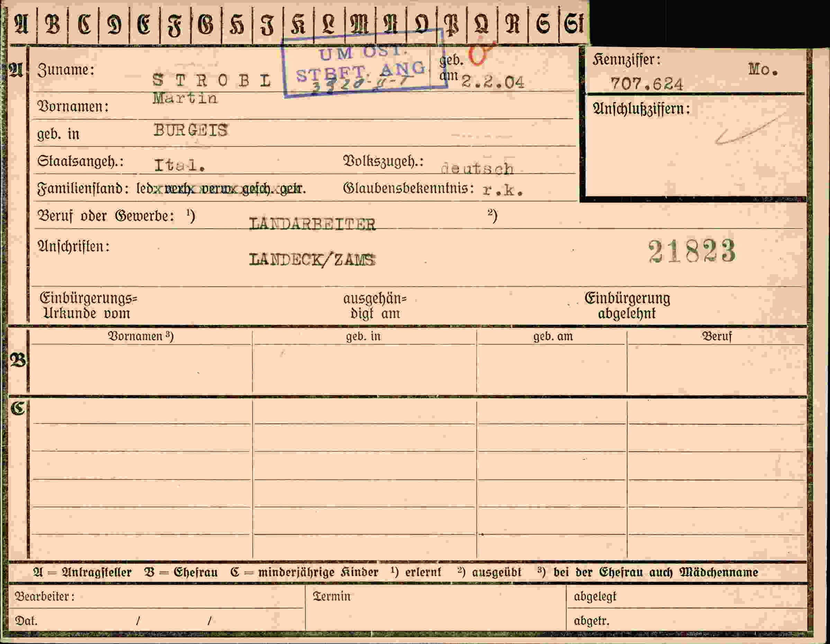Click the 'geb. am' column header

(553, 336)
